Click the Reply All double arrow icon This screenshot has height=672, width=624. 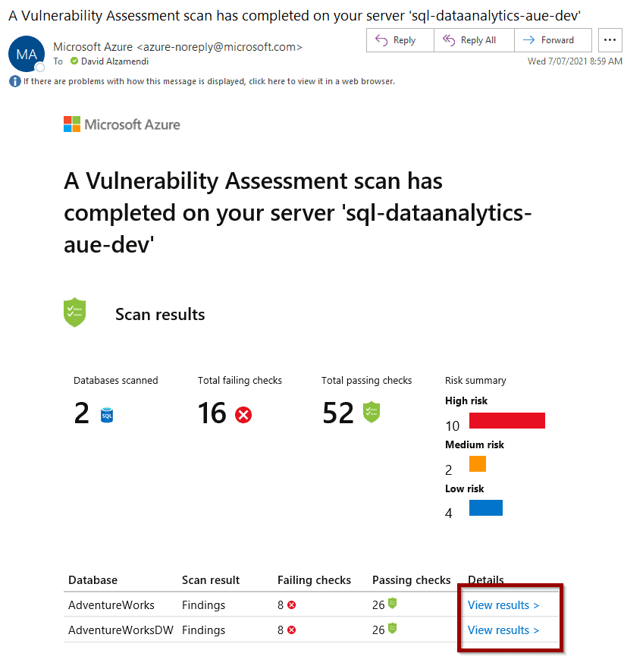(x=449, y=40)
